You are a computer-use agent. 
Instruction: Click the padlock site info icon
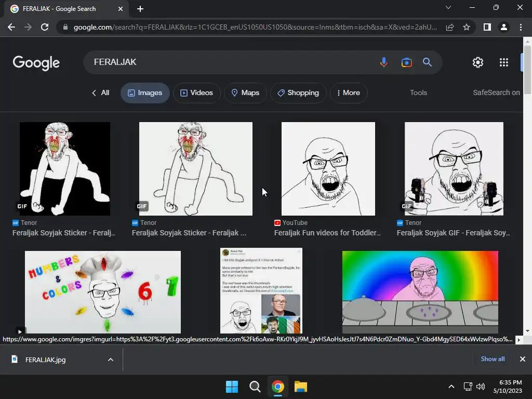[x=65, y=27]
